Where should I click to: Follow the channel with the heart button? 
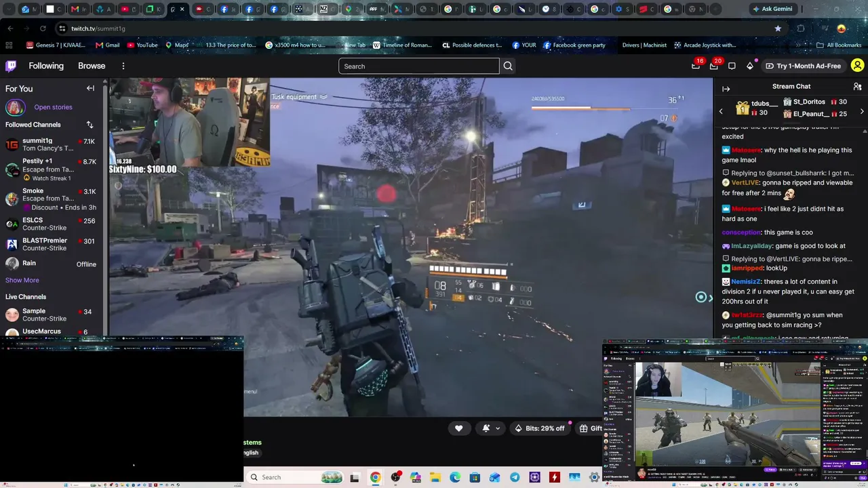click(x=458, y=428)
